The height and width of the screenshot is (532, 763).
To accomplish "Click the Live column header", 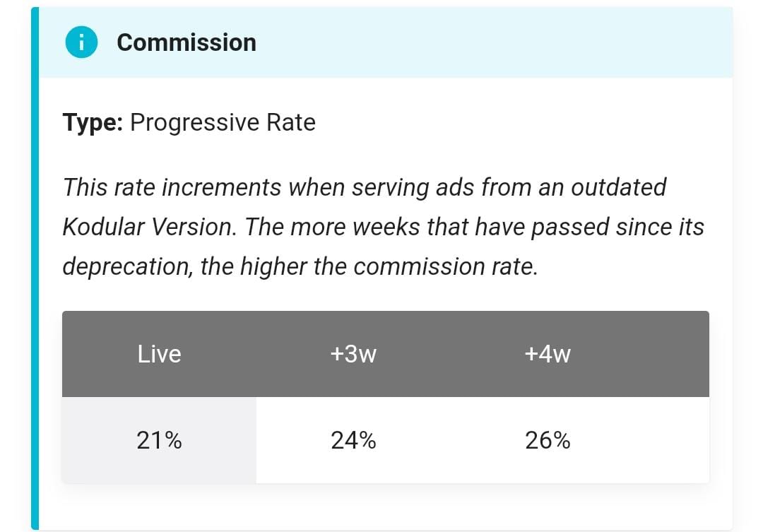I will (x=159, y=354).
